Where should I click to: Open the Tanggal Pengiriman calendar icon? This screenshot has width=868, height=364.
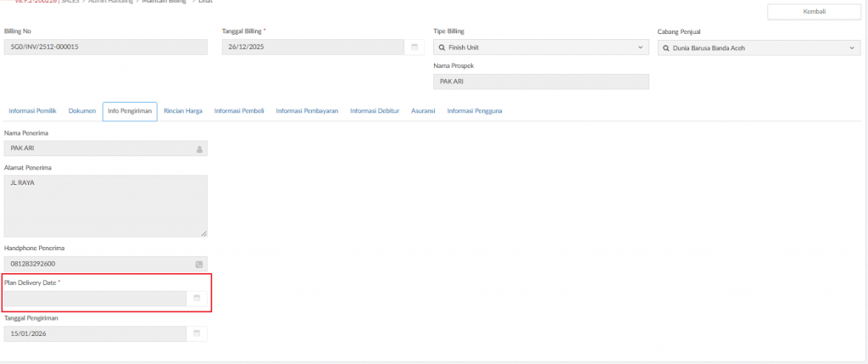[197, 333]
